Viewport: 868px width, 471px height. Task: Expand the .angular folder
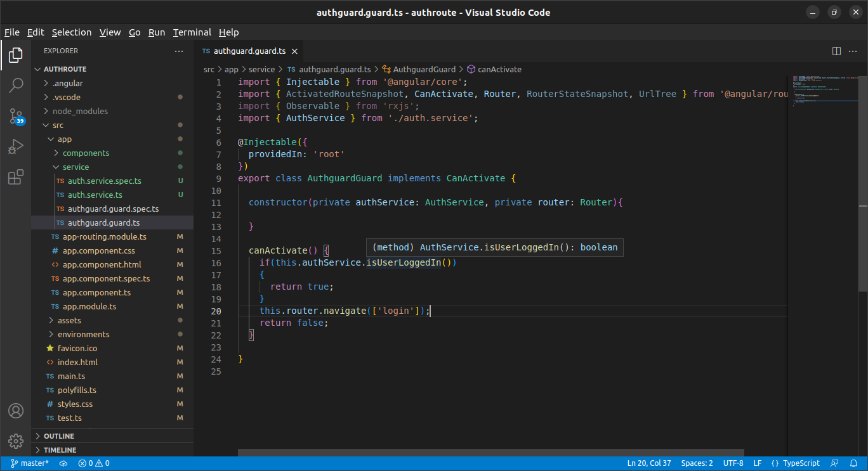112,83
